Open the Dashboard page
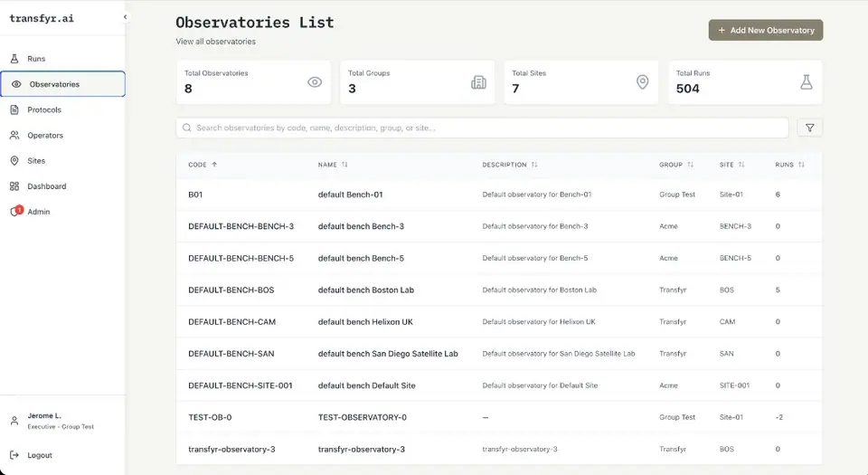868x475 pixels. (62, 186)
